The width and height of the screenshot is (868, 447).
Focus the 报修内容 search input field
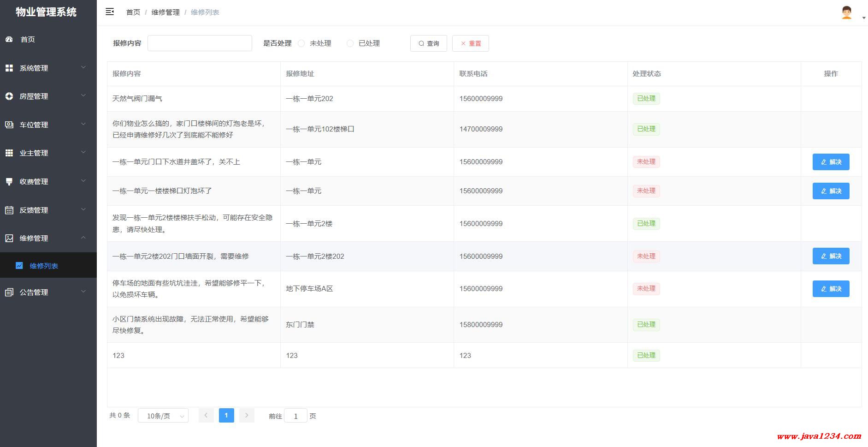(200, 43)
